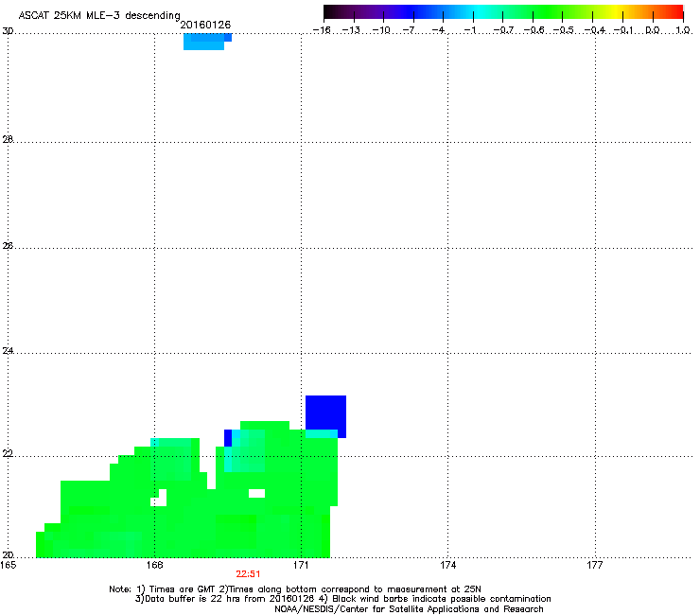This screenshot has height=615, width=700.
Task: Click the note 'Black wind barbs indicate possible contamination'
Action: (442, 599)
